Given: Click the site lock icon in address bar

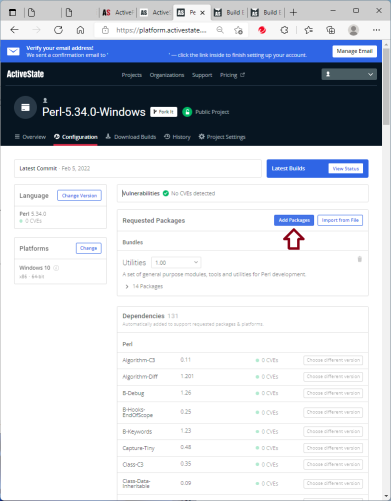Looking at the screenshot, I should coord(105,30).
